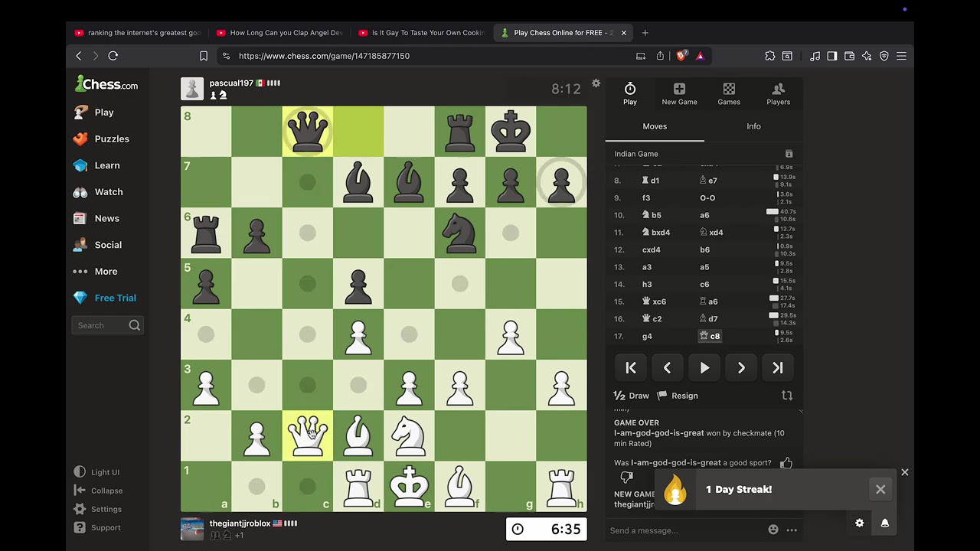
Task: Close the notification panel with outer X
Action: [x=905, y=473]
